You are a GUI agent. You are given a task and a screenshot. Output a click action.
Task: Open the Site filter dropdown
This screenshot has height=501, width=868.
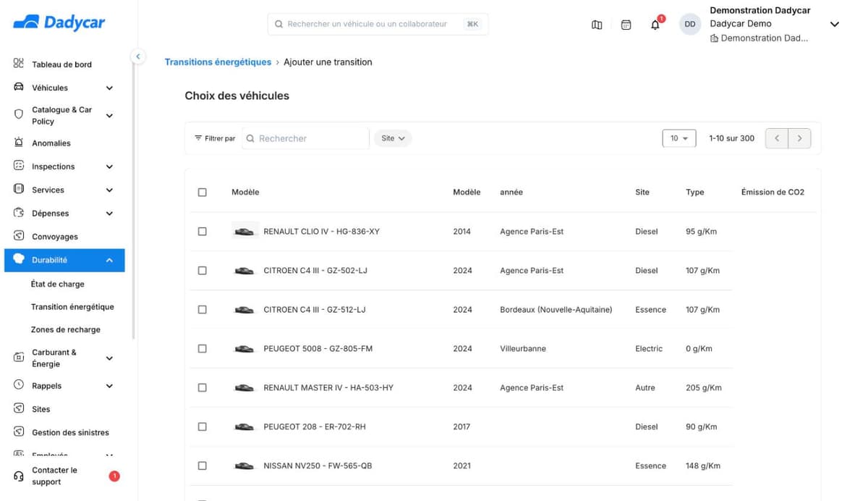[x=393, y=138]
